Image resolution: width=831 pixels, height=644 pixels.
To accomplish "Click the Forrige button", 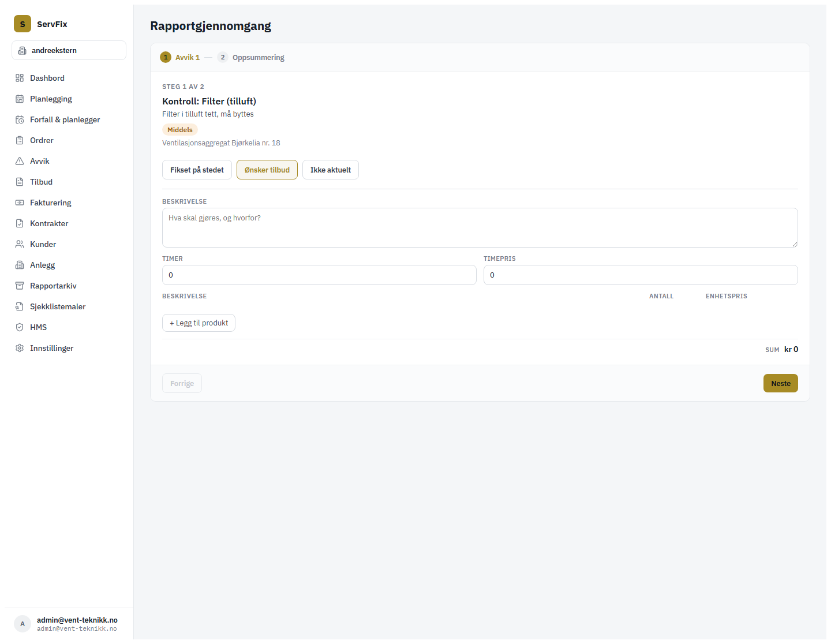I will 182,383.
